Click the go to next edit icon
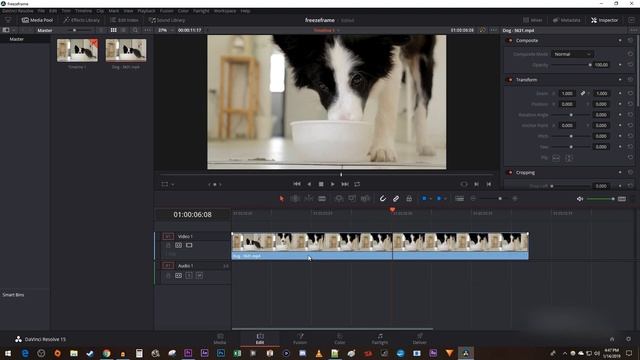This screenshot has height=360, width=640. click(x=476, y=184)
